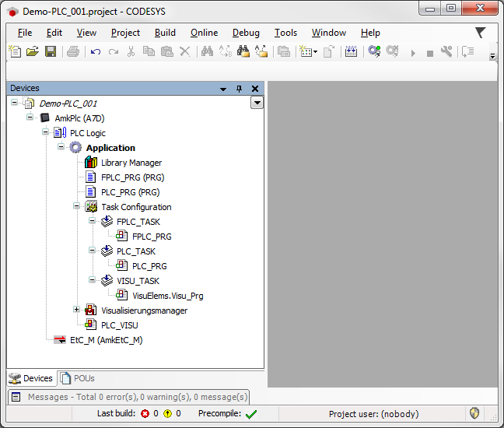Image resolution: width=504 pixels, height=428 pixels.
Task: Click the Precompile green checkmark status
Action: click(x=250, y=414)
